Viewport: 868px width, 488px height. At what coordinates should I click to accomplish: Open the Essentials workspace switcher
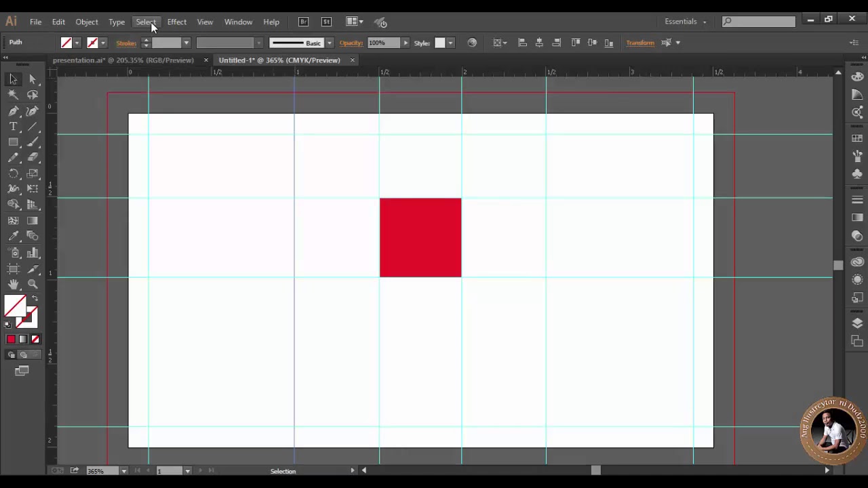[686, 22]
